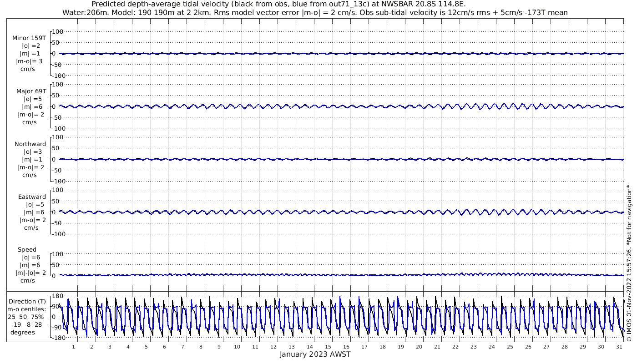Click day "9" on the date axis
This screenshot has width=637, height=364.
[219, 347]
